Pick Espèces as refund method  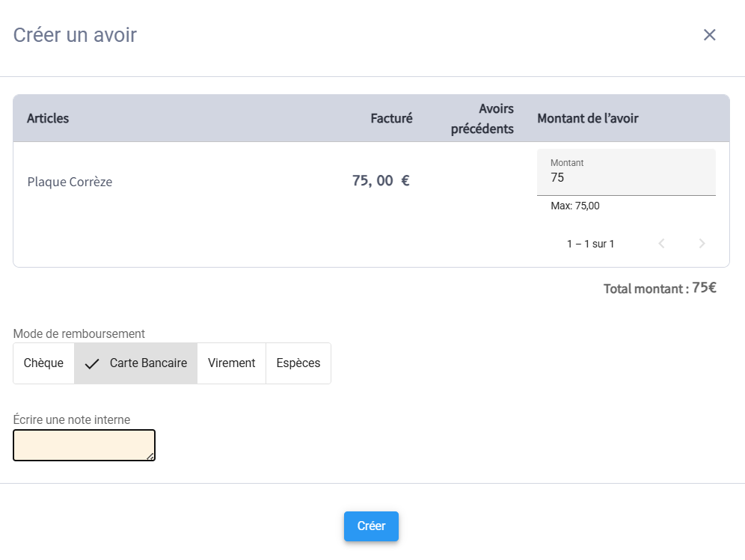point(298,363)
